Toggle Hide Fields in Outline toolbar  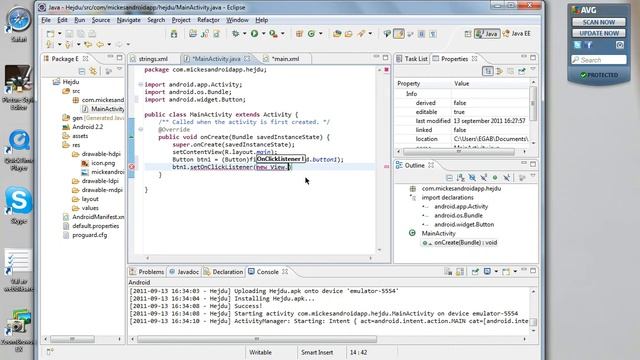coord(472,178)
